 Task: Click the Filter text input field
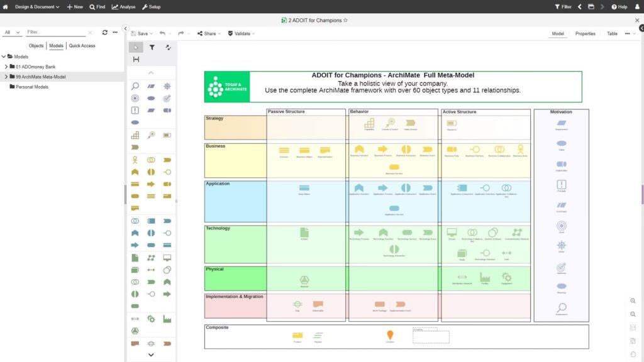[57, 32]
